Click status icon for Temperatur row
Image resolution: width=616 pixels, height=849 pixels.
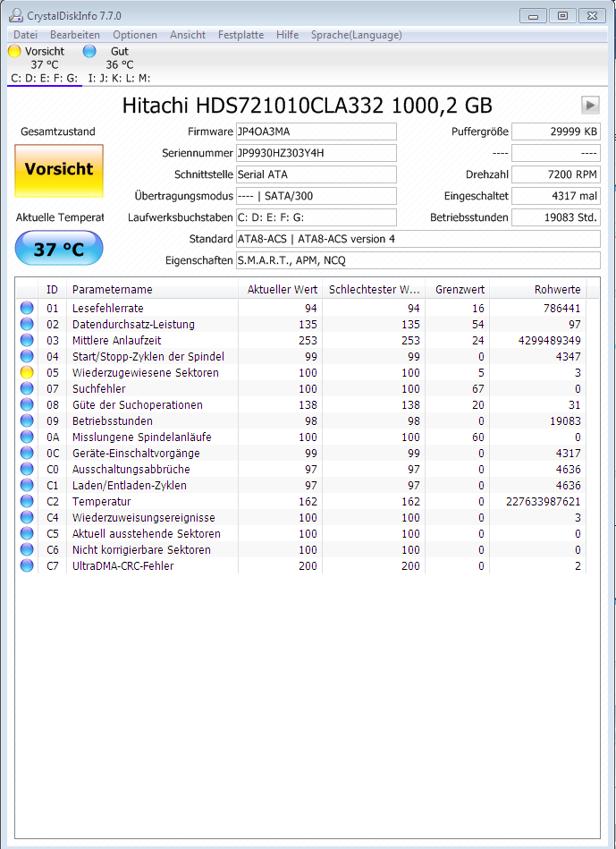[x=27, y=501]
